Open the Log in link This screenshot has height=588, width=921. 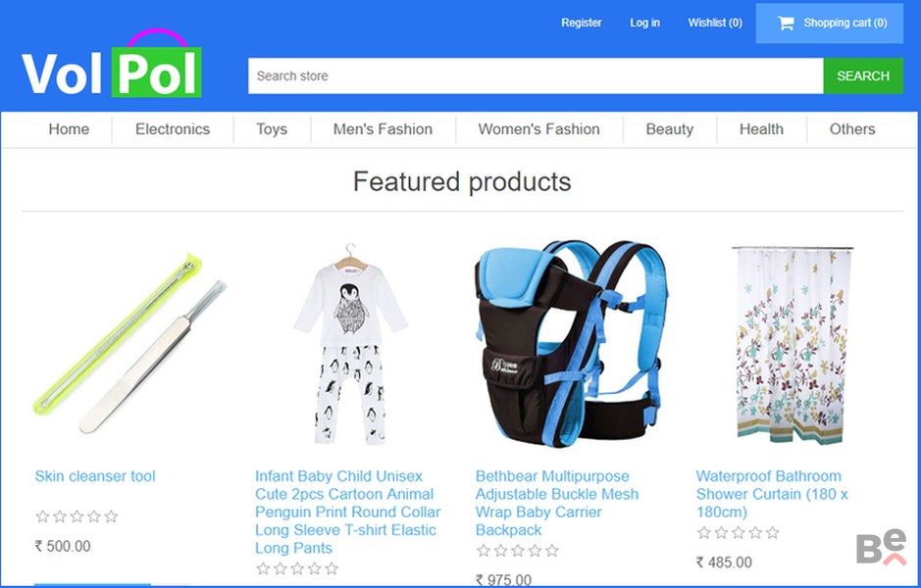[x=645, y=23]
